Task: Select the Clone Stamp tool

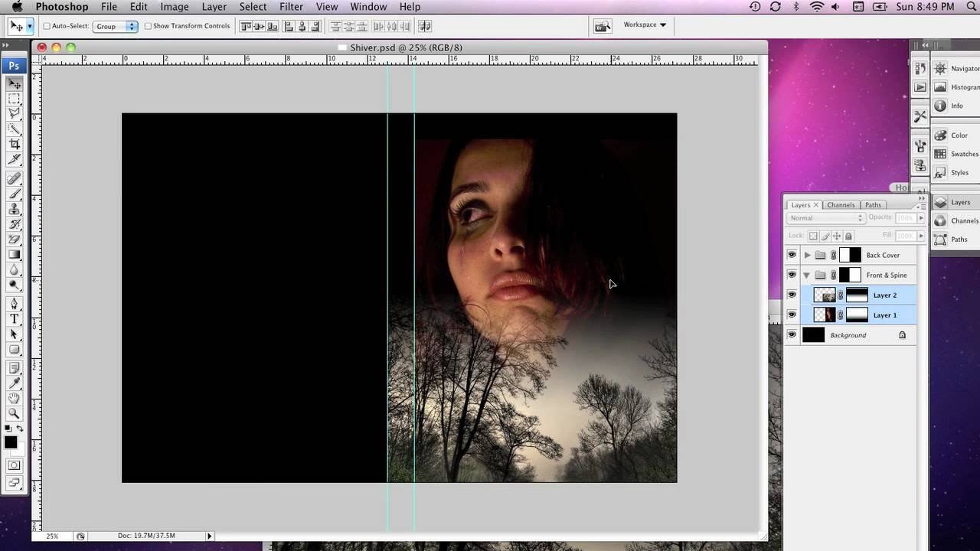Action: point(14,209)
